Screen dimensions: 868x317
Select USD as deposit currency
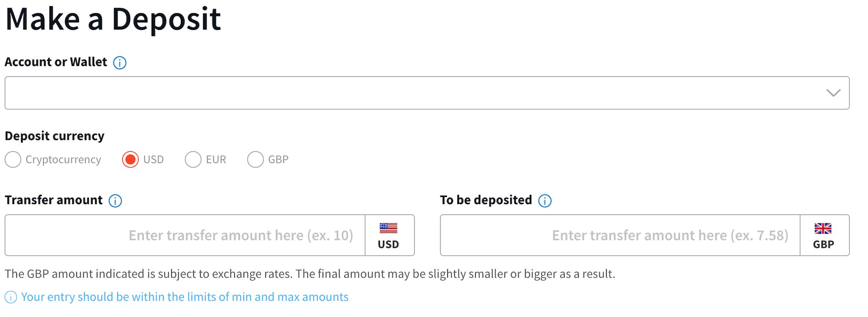coord(130,159)
